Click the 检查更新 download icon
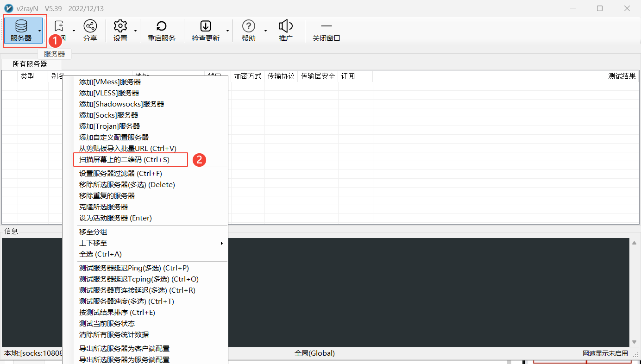Viewport: 641px width, 364px height. [x=205, y=26]
